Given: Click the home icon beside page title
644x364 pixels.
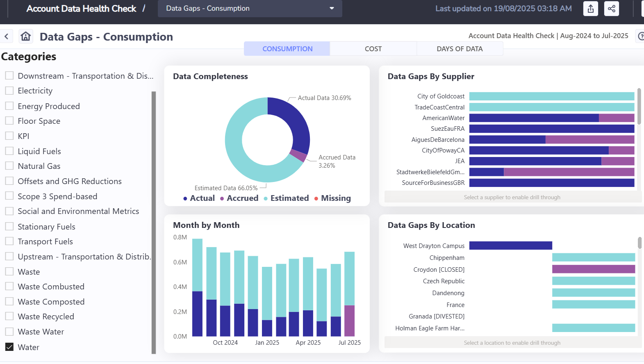Looking at the screenshot, I should 26,36.
